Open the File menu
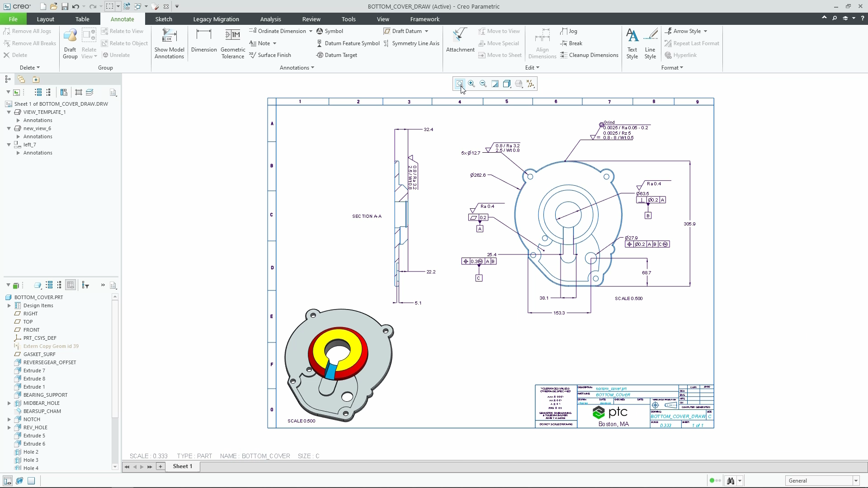Viewport: 868px width, 488px height. [x=13, y=19]
